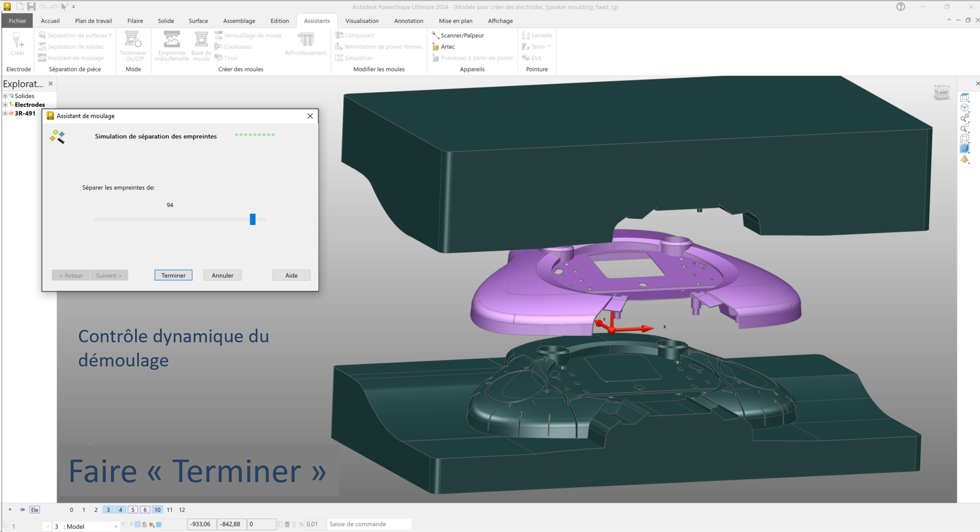Open the '3 : Model' level dropdown
Image resolution: width=980 pixels, height=532 pixels.
(x=115, y=527)
